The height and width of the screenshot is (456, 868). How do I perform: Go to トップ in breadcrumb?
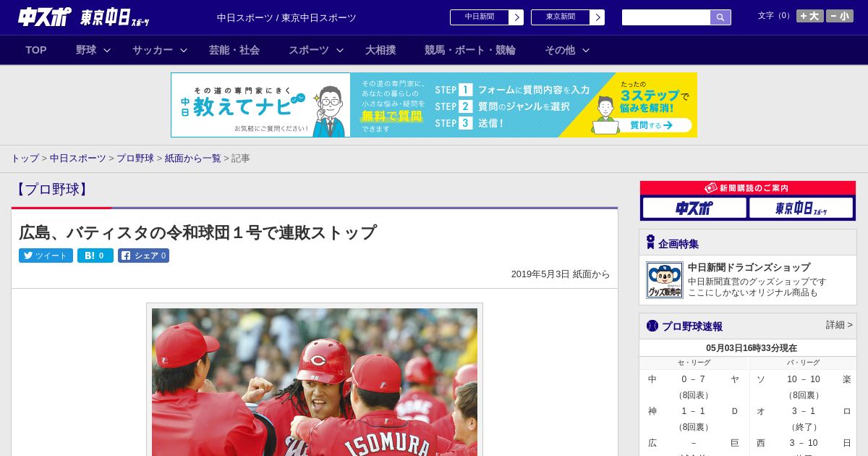(x=25, y=158)
